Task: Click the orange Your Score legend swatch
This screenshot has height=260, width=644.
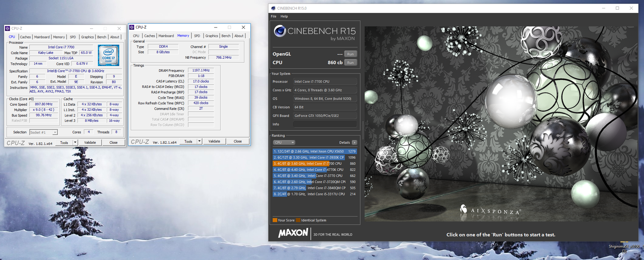Action: pyautogui.click(x=275, y=220)
